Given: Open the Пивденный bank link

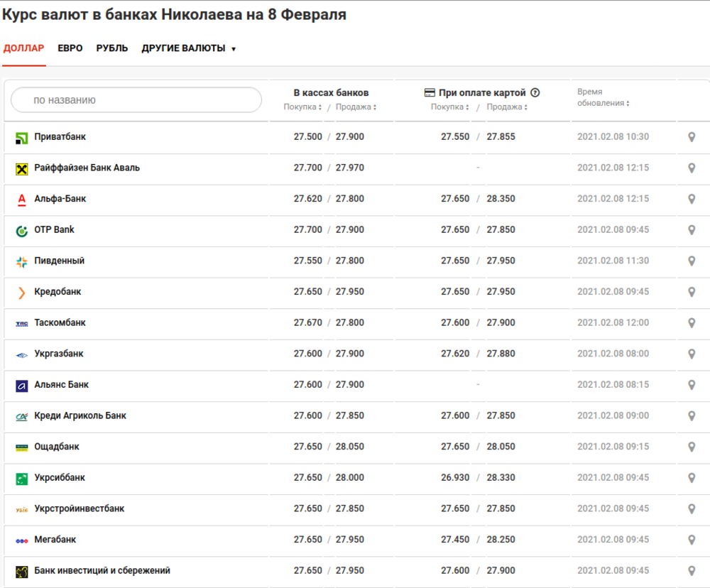Looking at the screenshot, I should pos(60,261).
